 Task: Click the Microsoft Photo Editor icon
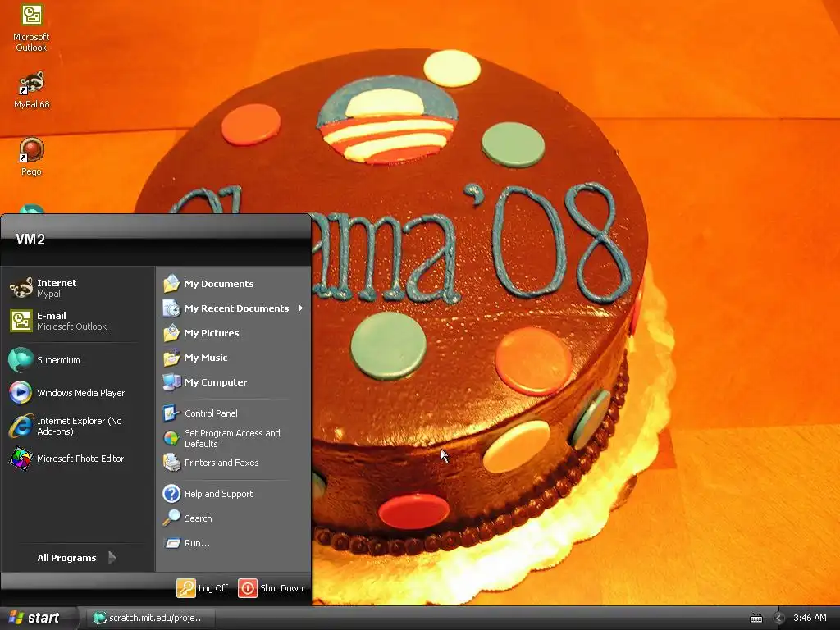coord(21,459)
